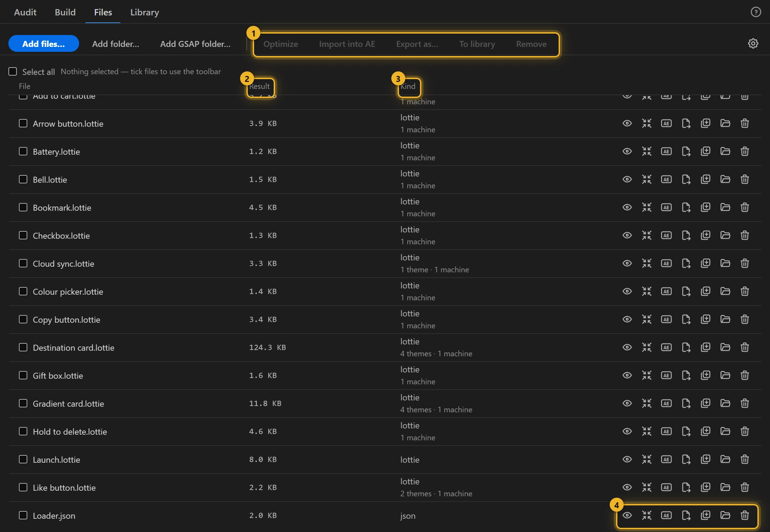
Task: Click the Export as... toolbar button
Action: (417, 44)
